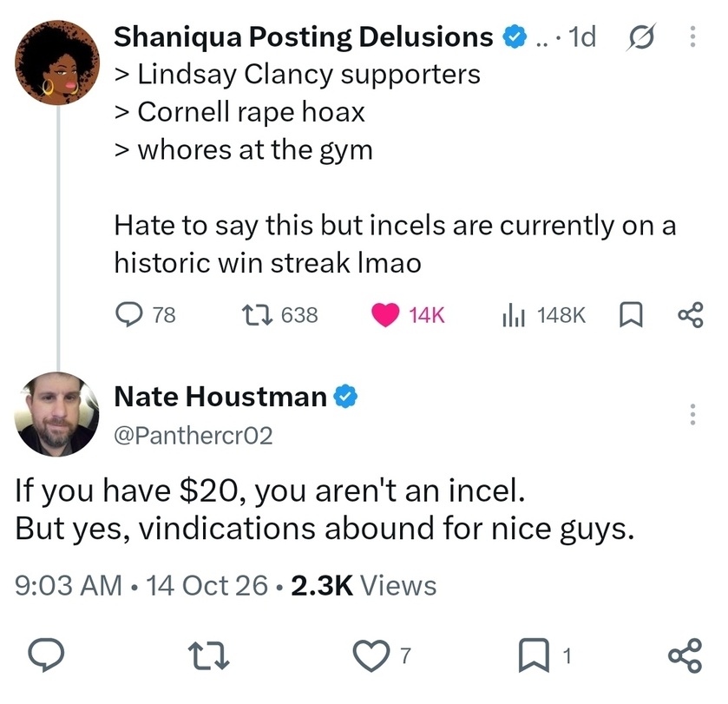Screen dimensions: 728x704
Task: Open more options on Nate Houstman's reply
Action: pos(692,414)
